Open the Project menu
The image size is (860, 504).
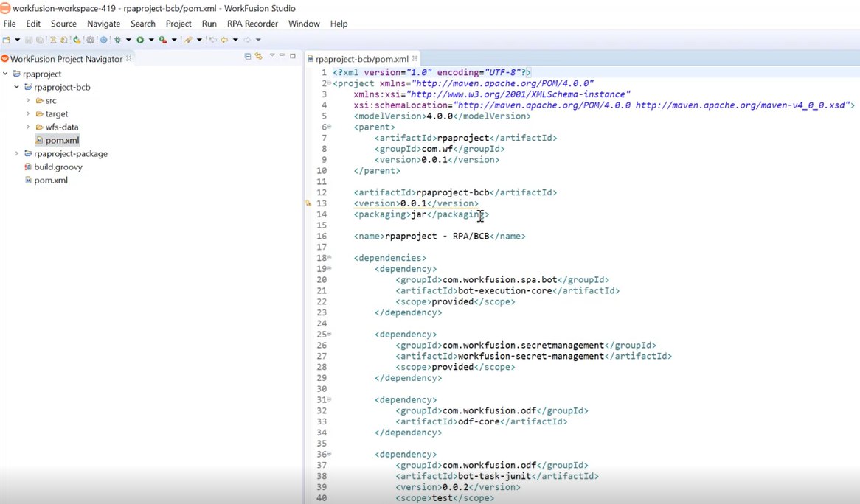[178, 24]
